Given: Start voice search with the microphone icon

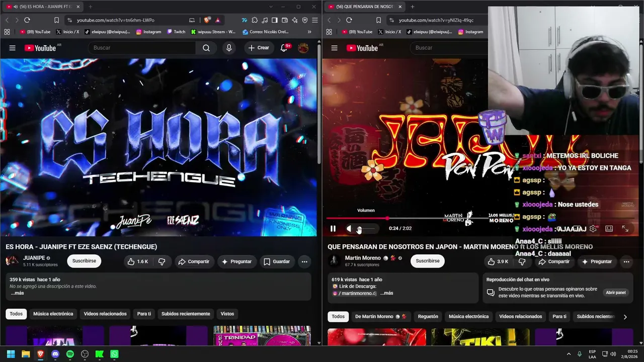Looking at the screenshot, I should [229, 48].
